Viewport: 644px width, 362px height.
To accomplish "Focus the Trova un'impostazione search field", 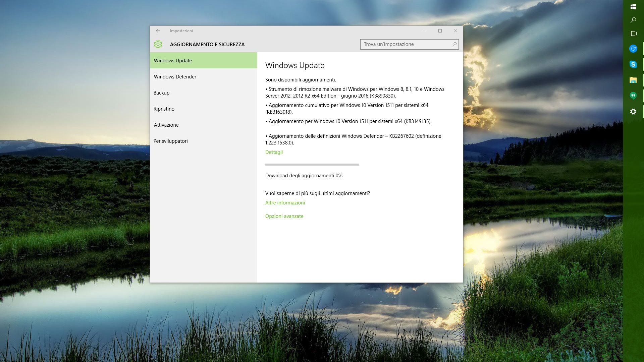I will [x=410, y=44].
